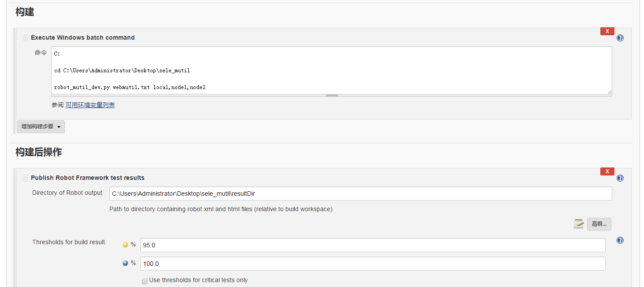Grab the Execute Windows batch command drag handle
The height and width of the screenshot is (287, 644).
(25, 38)
